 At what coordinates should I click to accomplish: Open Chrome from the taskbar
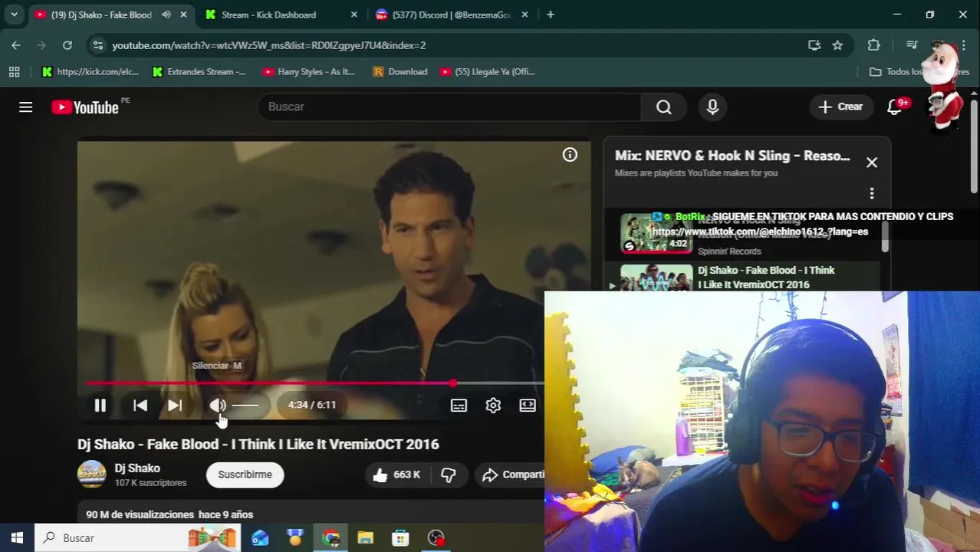click(x=331, y=538)
